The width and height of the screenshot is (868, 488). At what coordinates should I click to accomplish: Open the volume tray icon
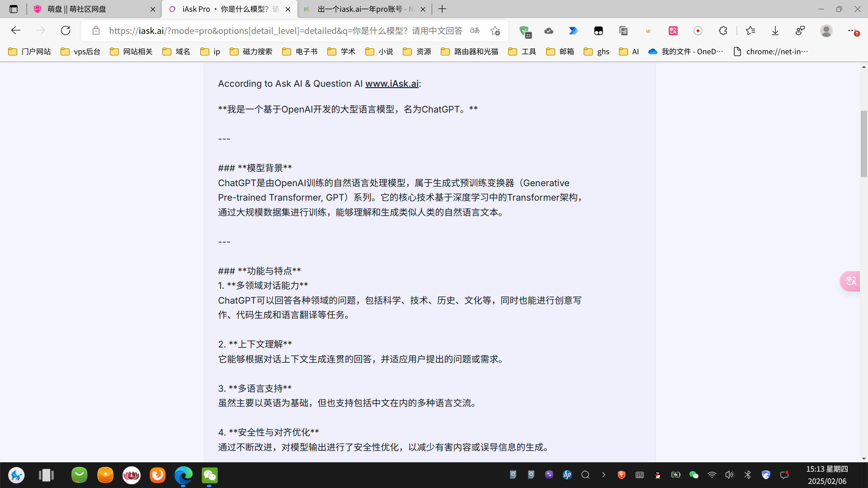[729, 475]
